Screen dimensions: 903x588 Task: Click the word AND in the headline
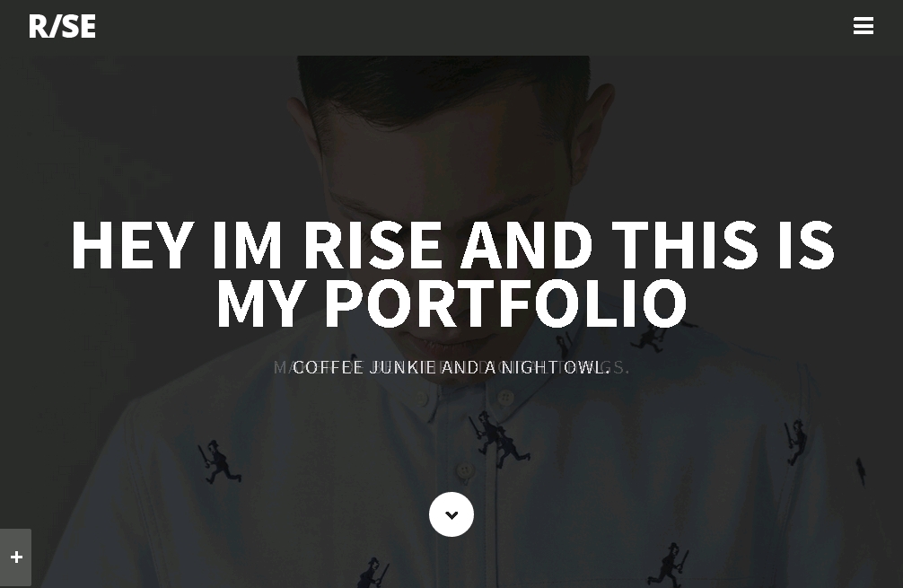(x=527, y=245)
